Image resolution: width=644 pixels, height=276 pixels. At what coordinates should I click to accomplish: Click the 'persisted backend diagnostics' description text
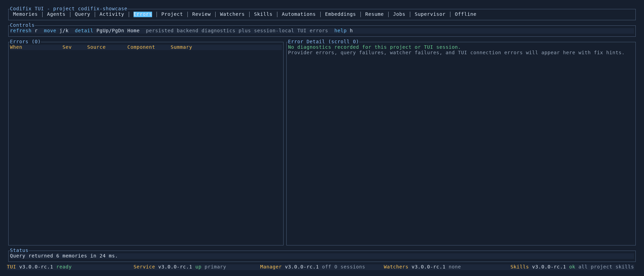[x=237, y=31]
